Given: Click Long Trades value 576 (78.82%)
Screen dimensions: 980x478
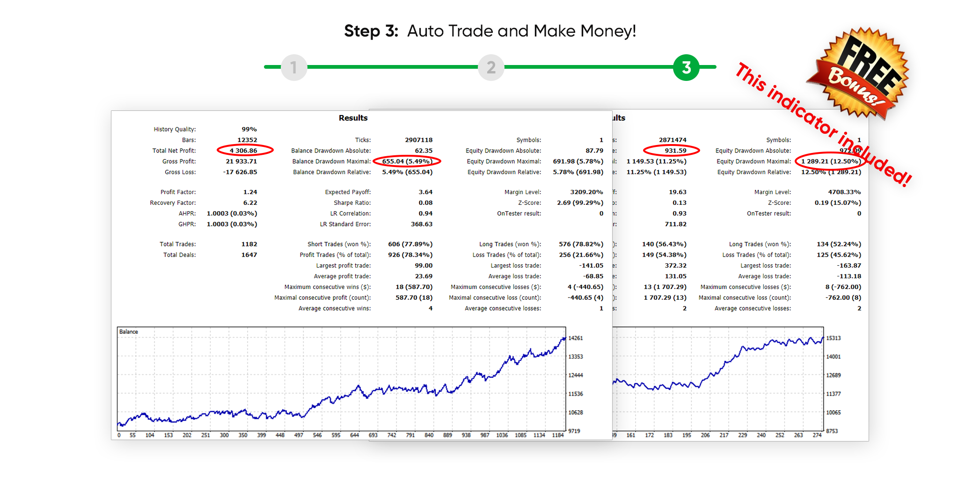Looking at the screenshot, I should [581, 244].
